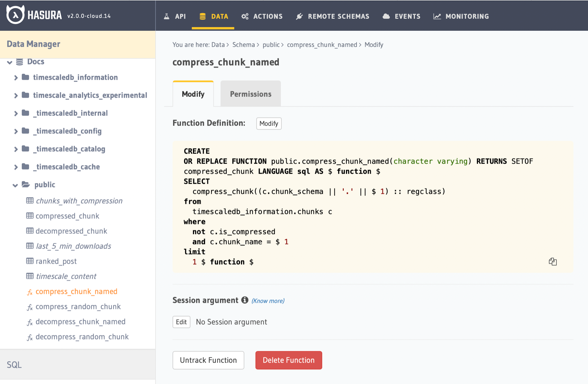
Task: Open the SQL section in sidebar
Action: (x=78, y=364)
